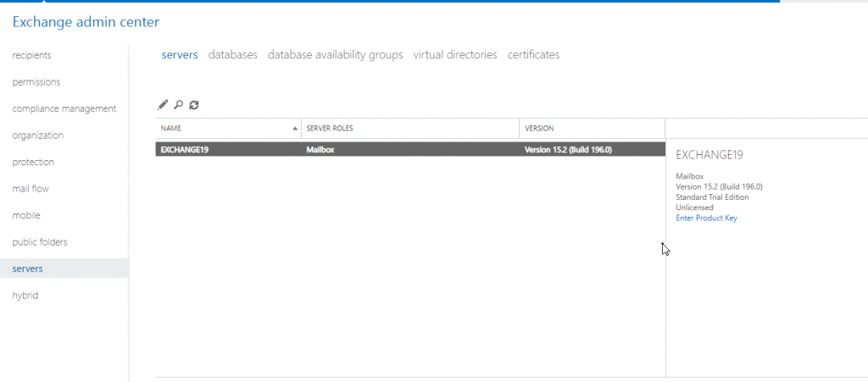Image resolution: width=868 pixels, height=382 pixels.
Task: Click Standard Trial Edition text
Action: 712,197
